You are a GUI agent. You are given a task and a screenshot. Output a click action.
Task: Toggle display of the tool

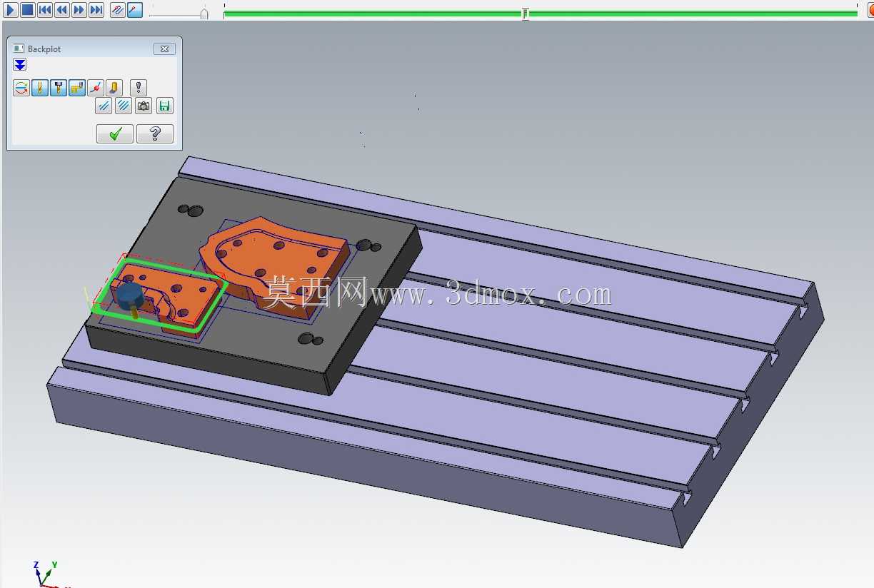coord(40,88)
